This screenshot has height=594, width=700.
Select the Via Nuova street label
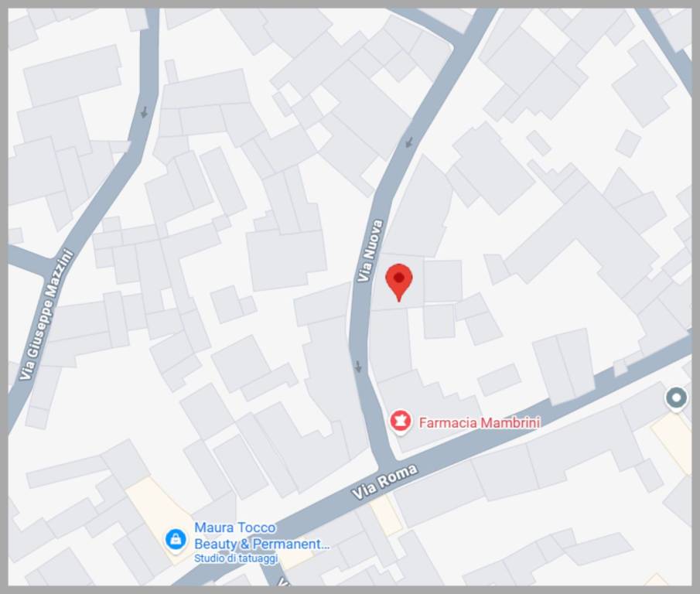[370, 251]
